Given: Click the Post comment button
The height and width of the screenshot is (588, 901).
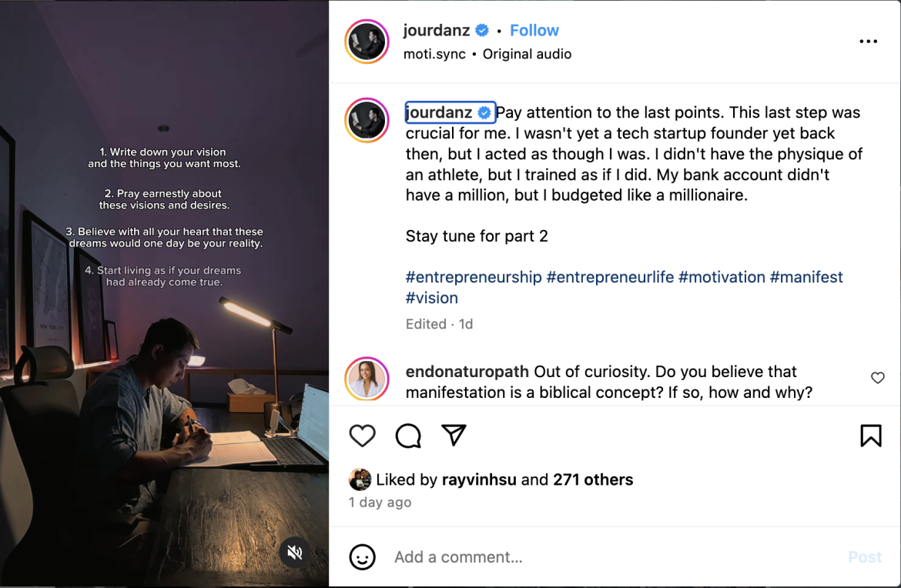Looking at the screenshot, I should [x=864, y=556].
